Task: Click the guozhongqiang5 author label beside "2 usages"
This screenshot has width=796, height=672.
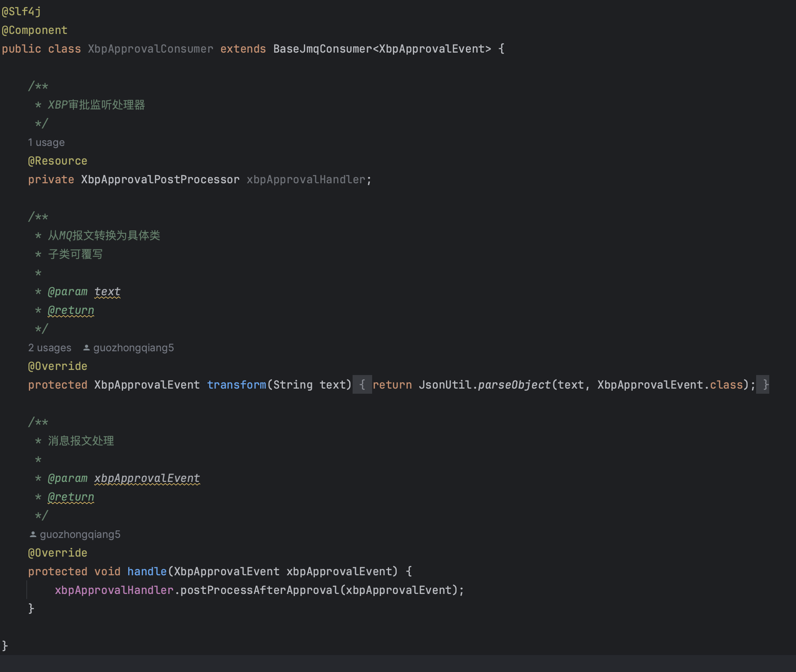Action: click(133, 348)
